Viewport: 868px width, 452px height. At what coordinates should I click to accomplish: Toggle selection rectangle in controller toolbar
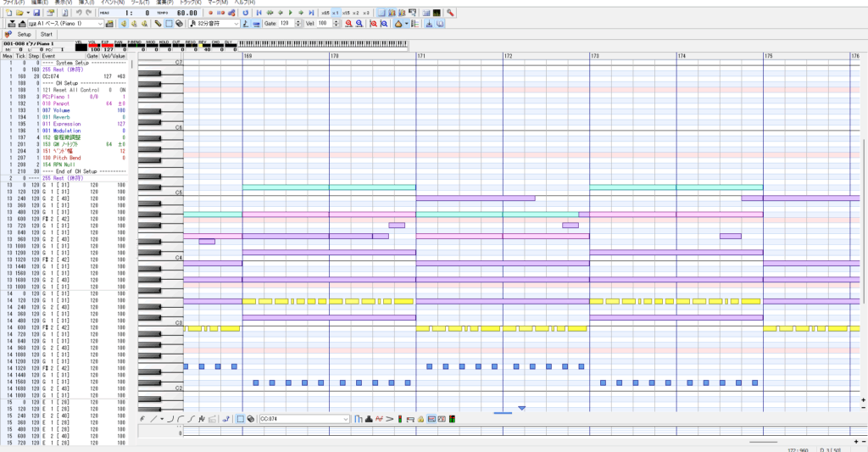[240, 419]
